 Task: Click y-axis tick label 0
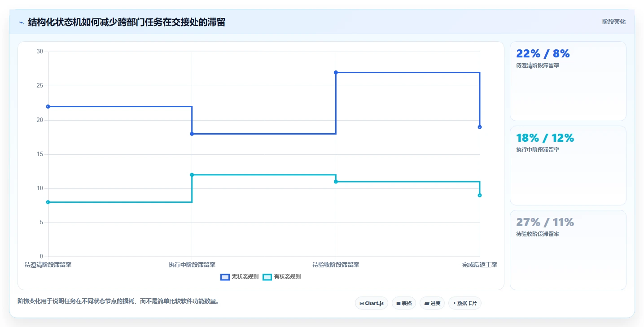pyautogui.click(x=41, y=257)
